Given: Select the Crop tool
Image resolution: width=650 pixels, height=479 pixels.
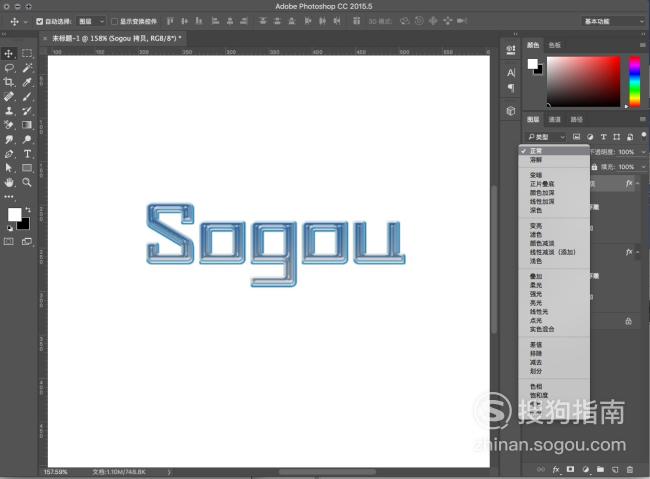Looking at the screenshot, I should pyautogui.click(x=8, y=82).
